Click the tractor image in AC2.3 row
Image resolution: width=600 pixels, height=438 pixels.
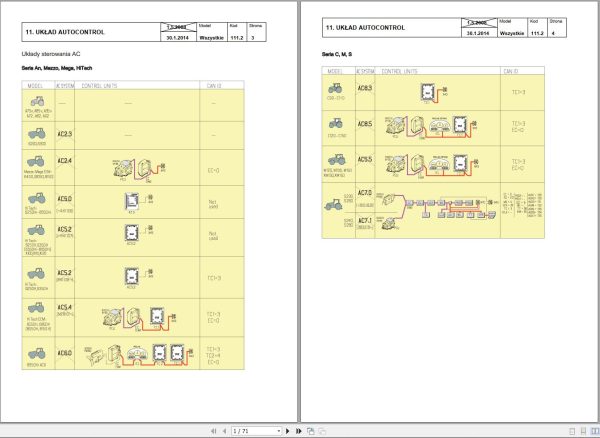click(37, 134)
